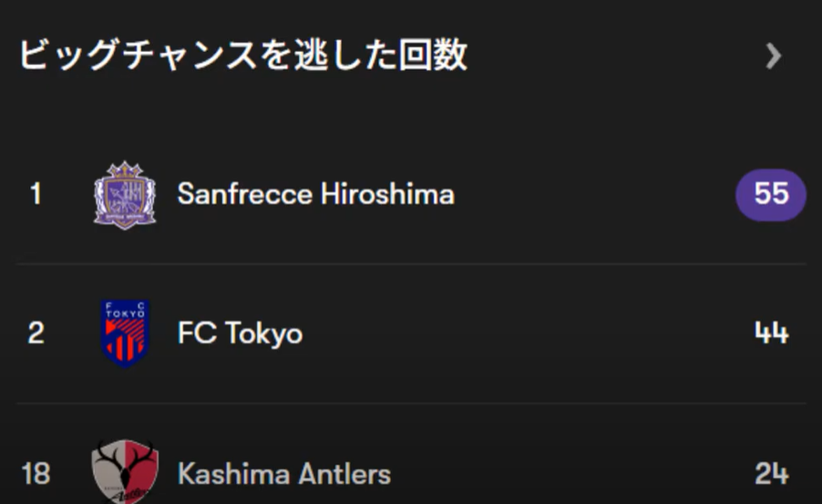Open the Kashima Antlers team name
This screenshot has height=504, width=822.
[283, 474]
